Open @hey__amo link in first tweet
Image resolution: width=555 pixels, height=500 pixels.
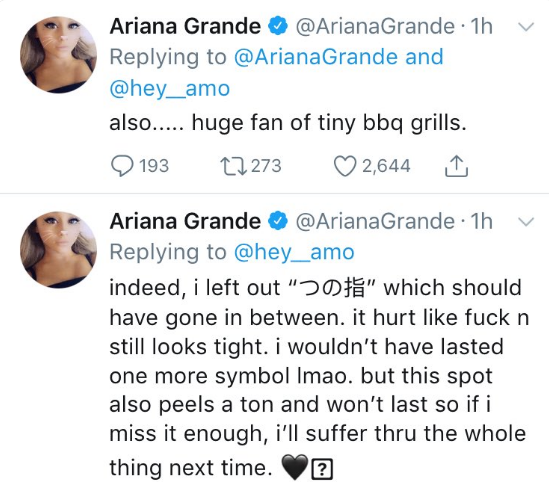pyautogui.click(x=170, y=88)
